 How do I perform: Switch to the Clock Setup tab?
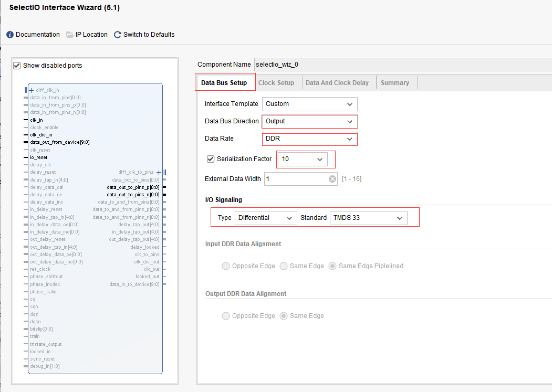click(x=276, y=83)
